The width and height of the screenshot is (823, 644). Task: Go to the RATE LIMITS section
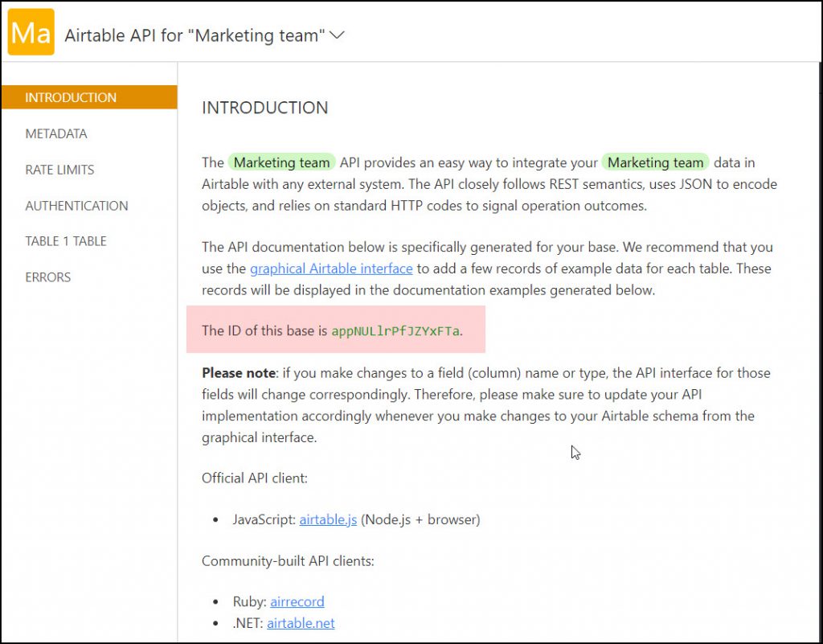coord(59,170)
